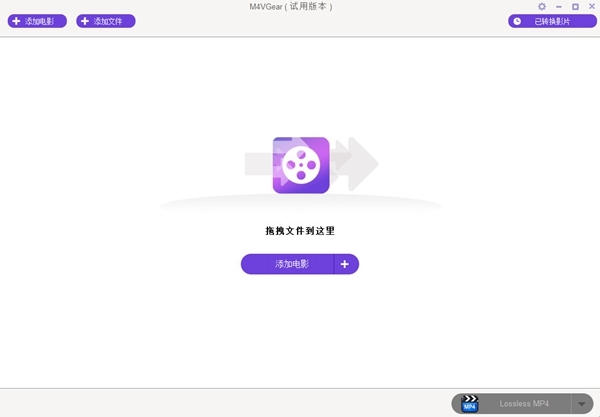Click the film reel app icon
Screen dimensions: 600x417
[301, 165]
